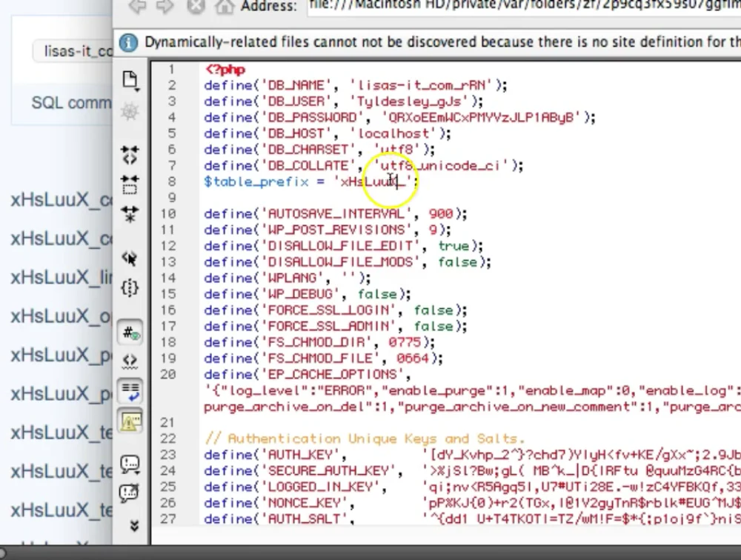Click the dynamically-related files message
This screenshot has height=560, width=741.
tap(442, 42)
